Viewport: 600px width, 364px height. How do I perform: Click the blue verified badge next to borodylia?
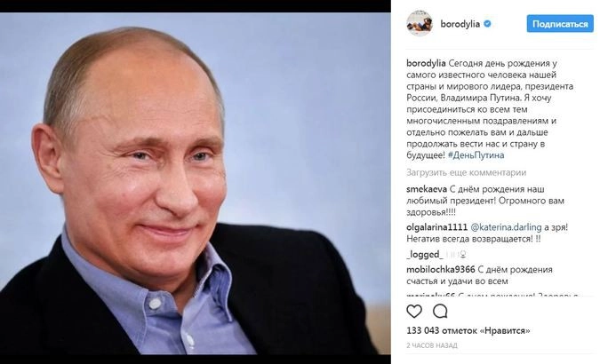[487, 24]
